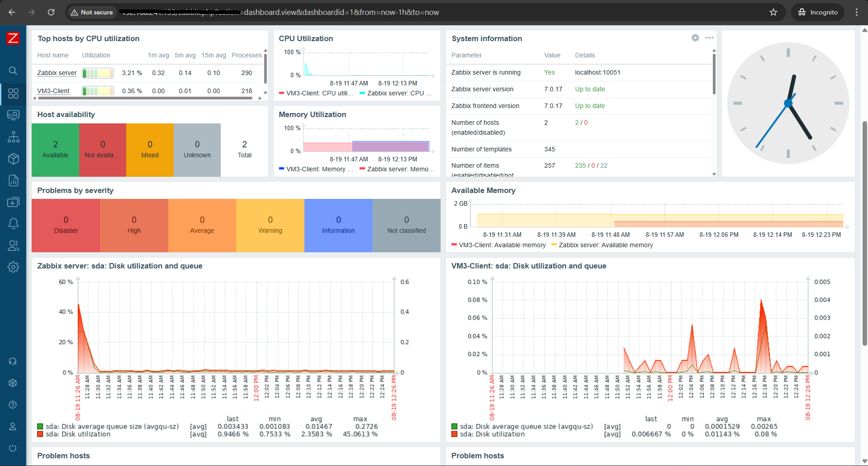Click the green Available host availability tile

[x=55, y=150]
